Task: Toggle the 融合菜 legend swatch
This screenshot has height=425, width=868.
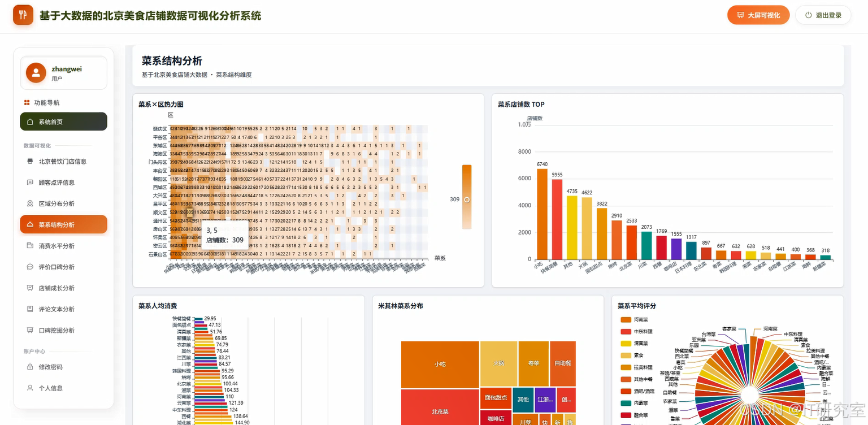Action: (x=626, y=415)
